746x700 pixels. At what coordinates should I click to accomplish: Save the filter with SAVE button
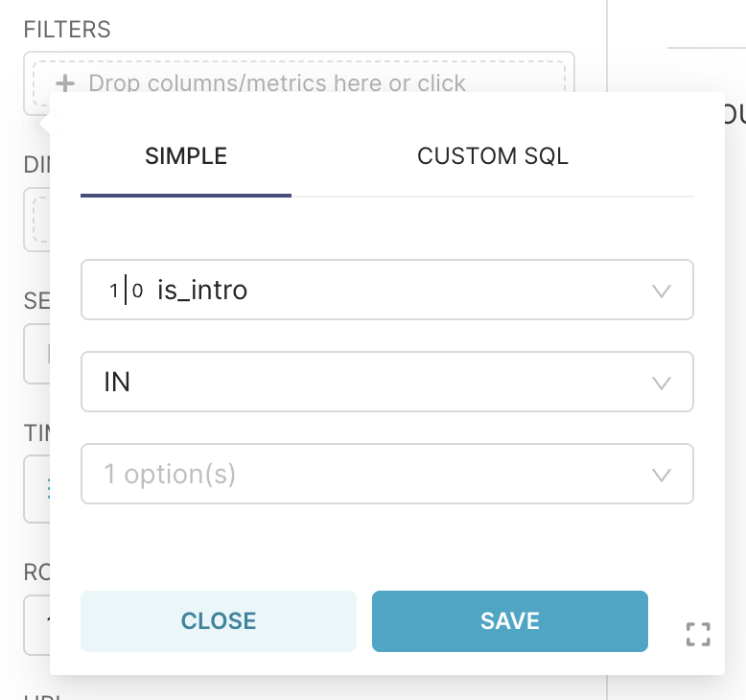pos(509,620)
